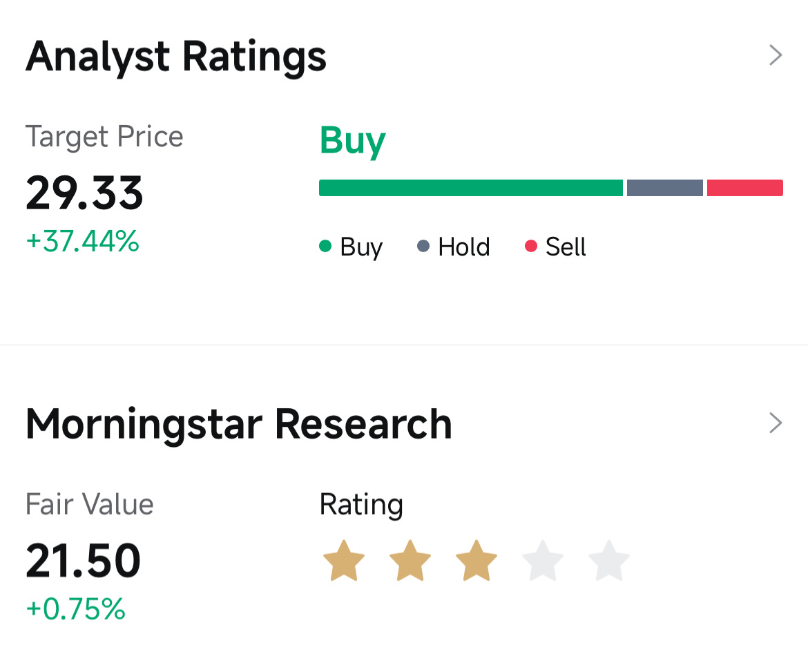This screenshot has height=672, width=808.
Task: Click the red Sell legend dot
Action: pos(531,246)
